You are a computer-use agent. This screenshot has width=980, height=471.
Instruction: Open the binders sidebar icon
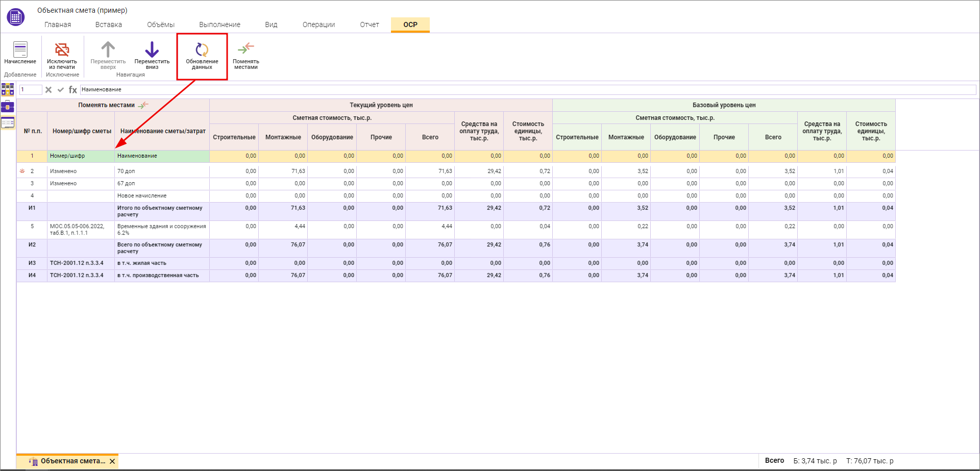click(x=8, y=89)
